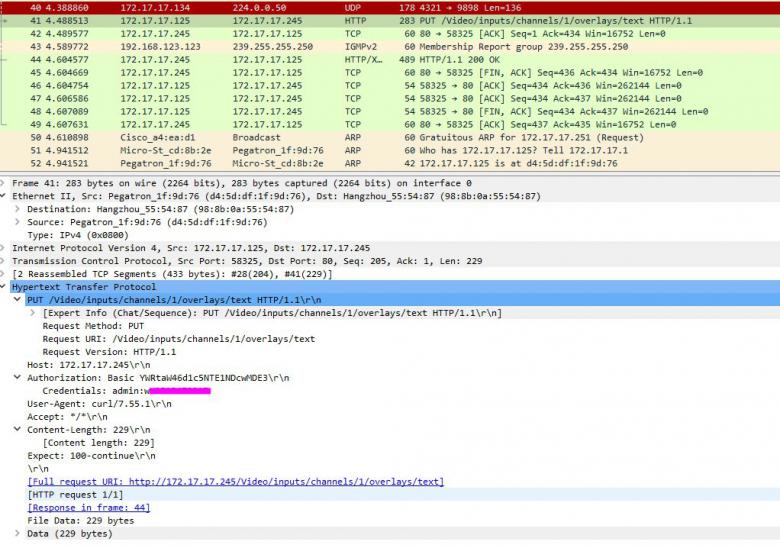Select packet 40 UDP to 224.0.0.50

pos(390,7)
